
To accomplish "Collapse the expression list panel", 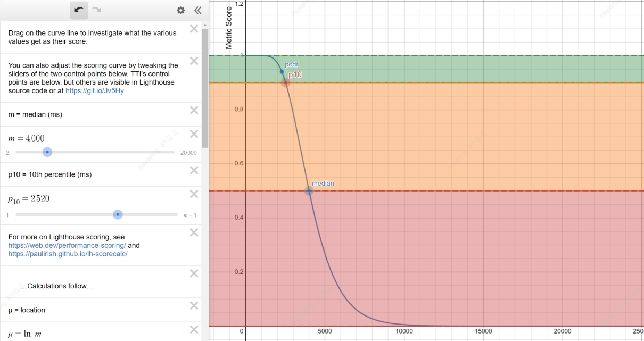I will 197,10.
